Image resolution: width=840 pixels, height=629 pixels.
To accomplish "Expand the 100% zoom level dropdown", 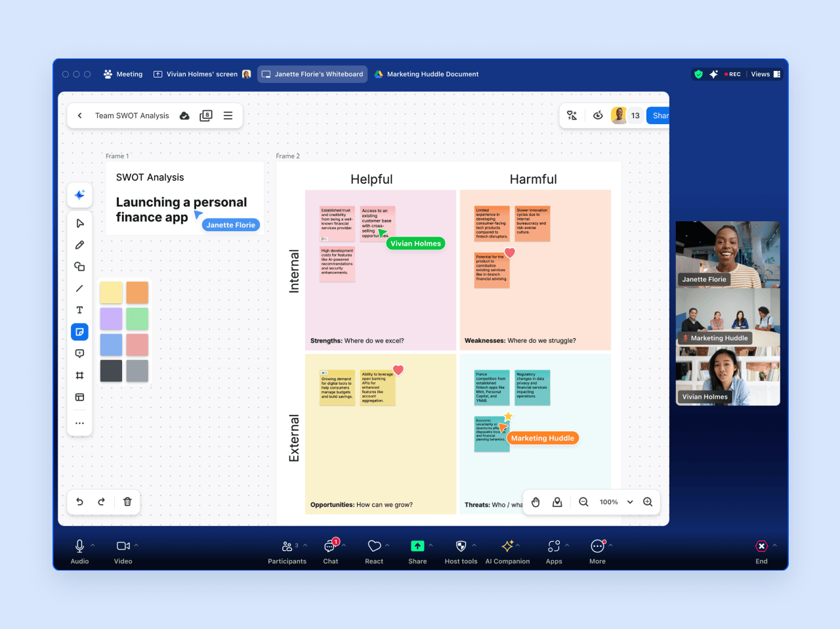I will [630, 502].
